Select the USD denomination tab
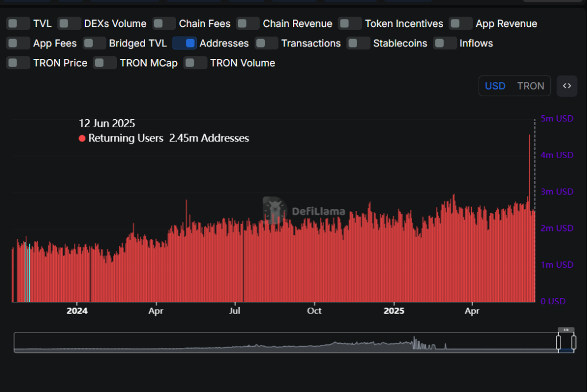587x392 pixels. 495,86
